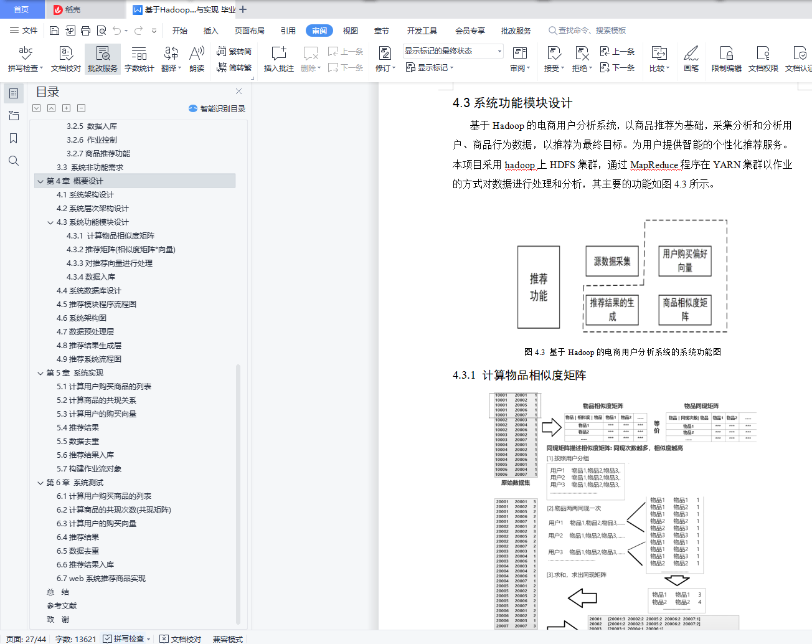Start 朗读 read aloud
The image size is (812, 644).
coord(197,59)
